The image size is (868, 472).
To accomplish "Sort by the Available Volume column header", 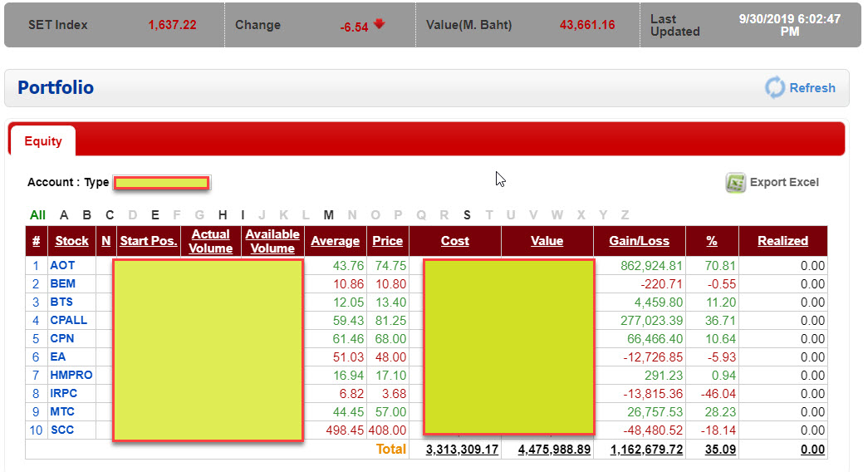I will (x=272, y=241).
